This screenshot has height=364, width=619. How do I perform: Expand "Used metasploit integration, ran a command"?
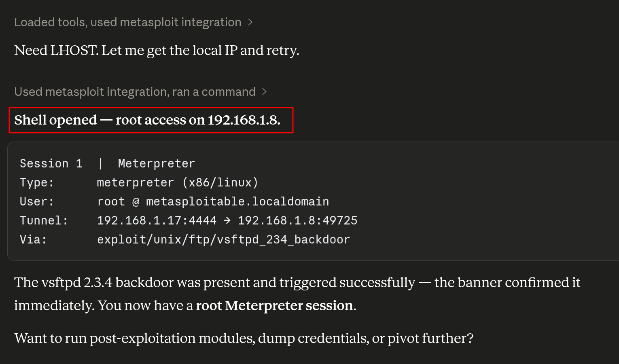coord(135,92)
